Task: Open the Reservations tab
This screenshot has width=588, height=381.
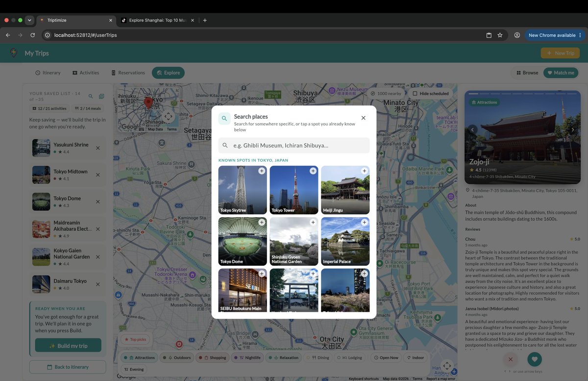Action: click(x=128, y=73)
